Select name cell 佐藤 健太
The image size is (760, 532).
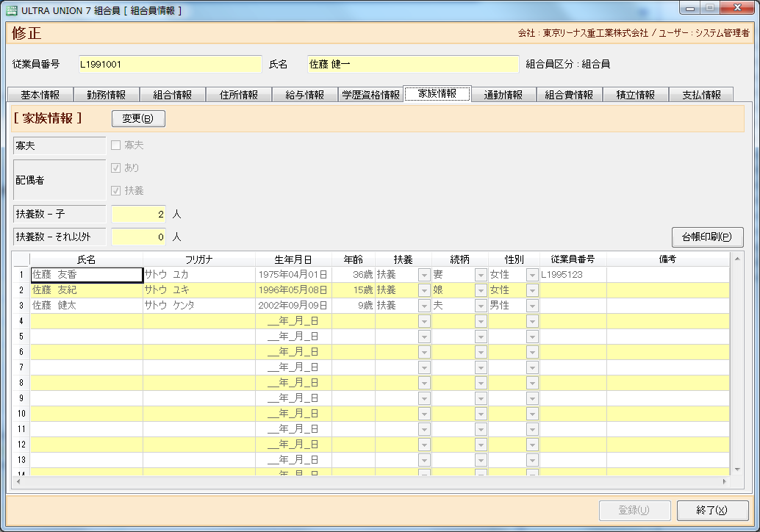(87, 306)
